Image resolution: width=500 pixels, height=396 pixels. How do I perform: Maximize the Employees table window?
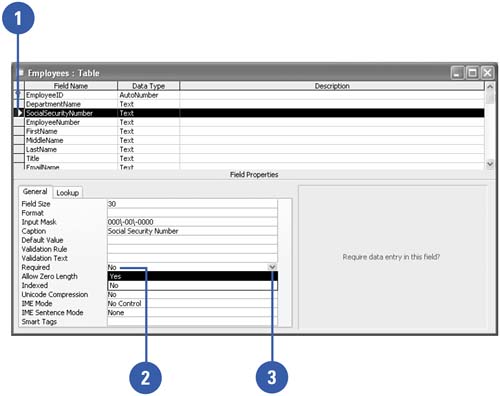(x=472, y=72)
